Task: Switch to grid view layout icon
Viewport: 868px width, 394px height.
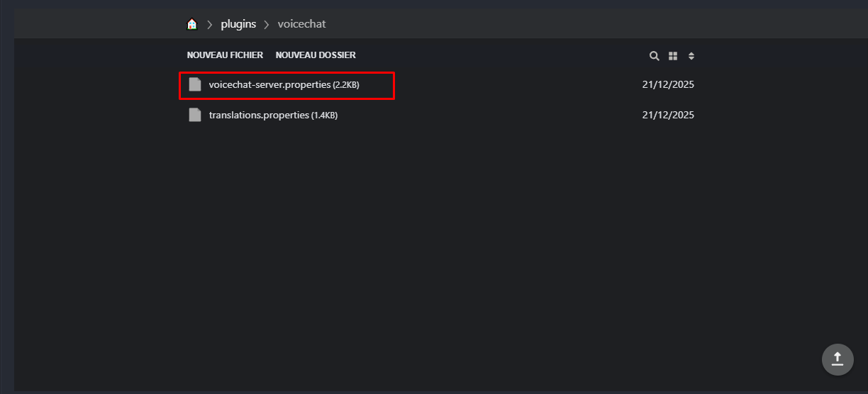Action: point(673,56)
